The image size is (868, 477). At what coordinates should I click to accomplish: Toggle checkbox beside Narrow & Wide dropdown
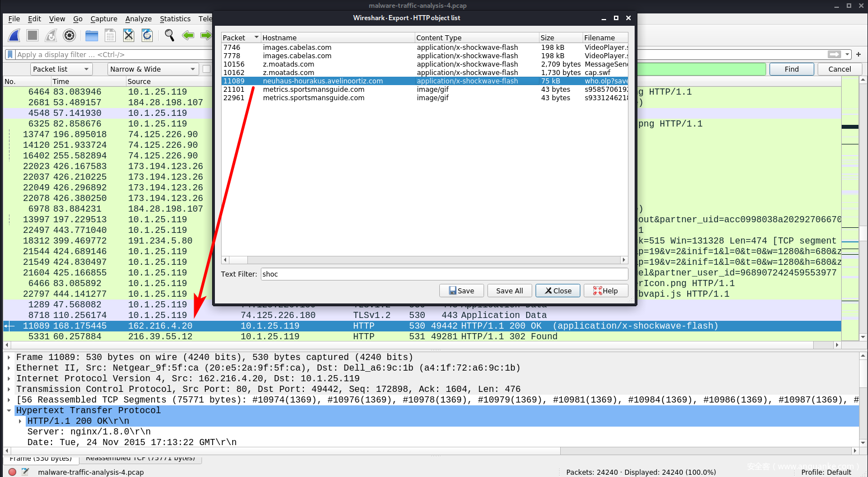point(207,69)
